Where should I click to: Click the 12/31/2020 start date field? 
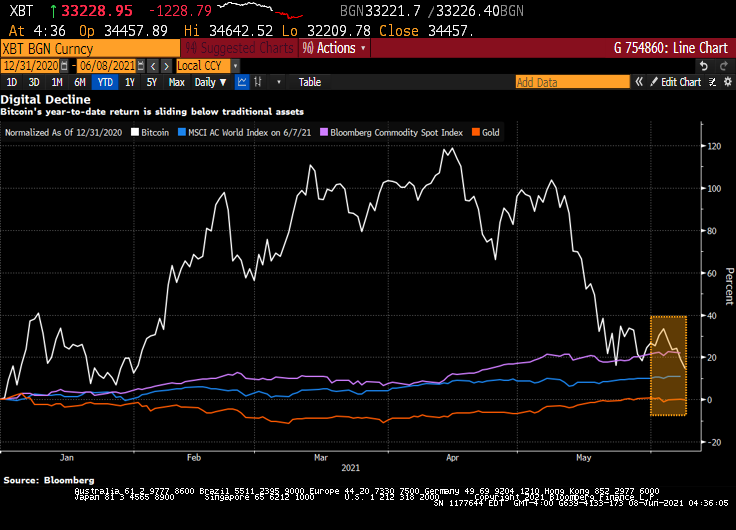(31, 66)
